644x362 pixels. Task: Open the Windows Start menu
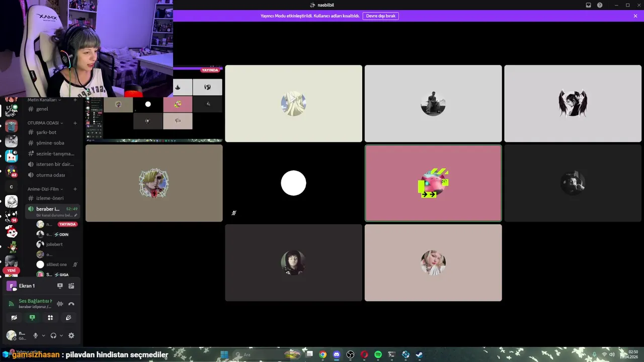pos(224,354)
